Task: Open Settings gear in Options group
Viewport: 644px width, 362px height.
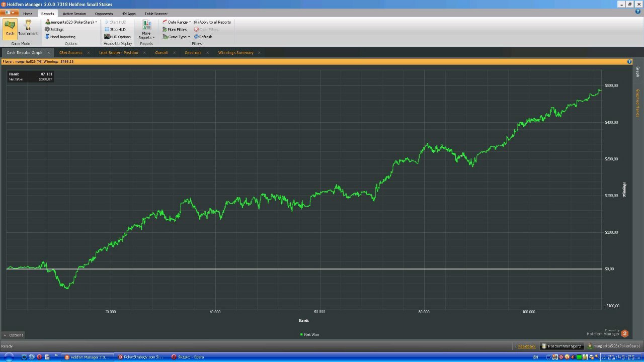Action: (x=48, y=30)
